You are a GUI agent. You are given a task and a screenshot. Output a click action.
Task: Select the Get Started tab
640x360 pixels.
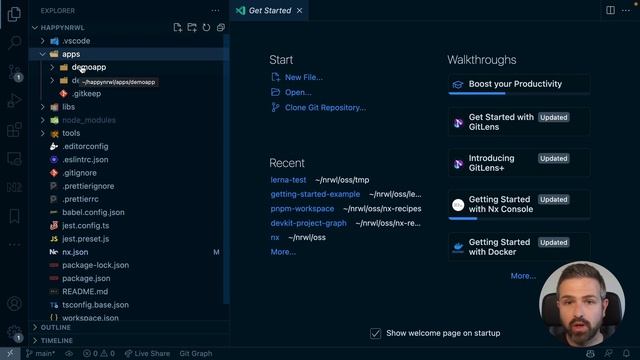[x=269, y=11]
